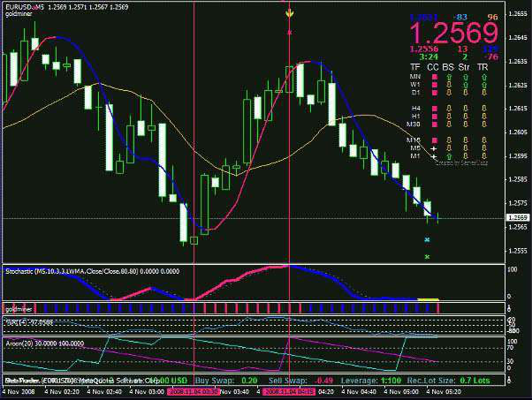Click the W1 row Str up arrow
Image resolution: width=532 pixels, height=400 pixels.
pyautogui.click(x=466, y=85)
